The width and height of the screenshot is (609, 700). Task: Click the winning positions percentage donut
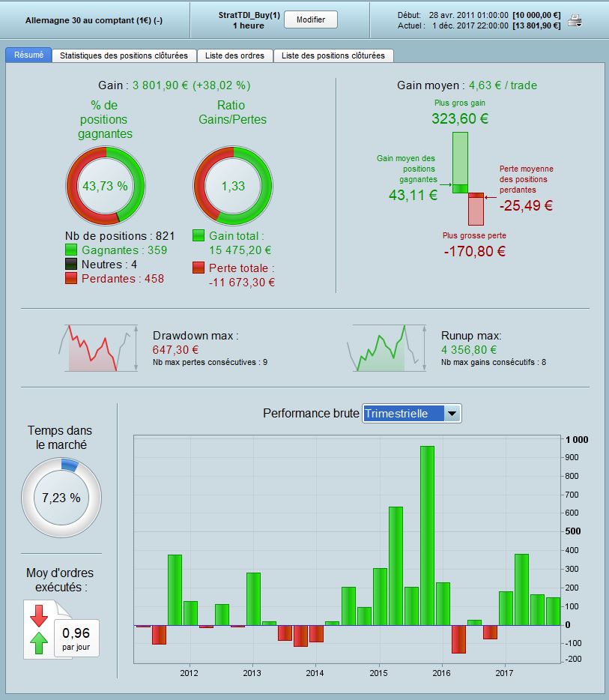click(106, 186)
